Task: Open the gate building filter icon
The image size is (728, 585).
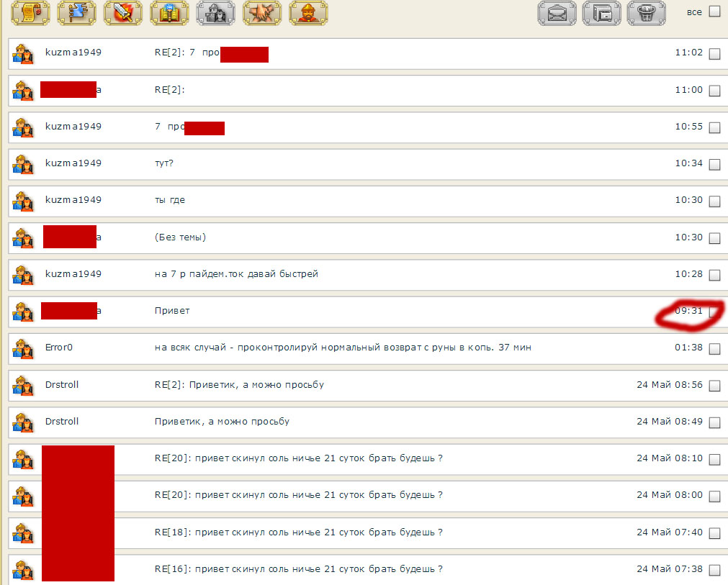Action: 169,13
